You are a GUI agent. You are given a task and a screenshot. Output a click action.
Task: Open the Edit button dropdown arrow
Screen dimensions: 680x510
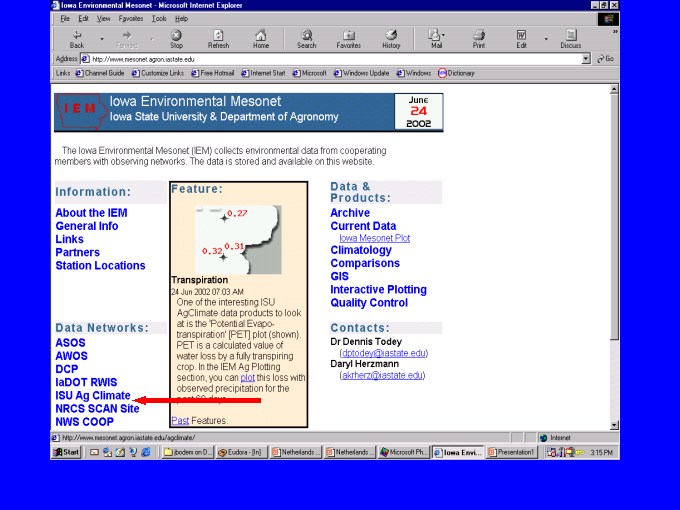(546, 39)
